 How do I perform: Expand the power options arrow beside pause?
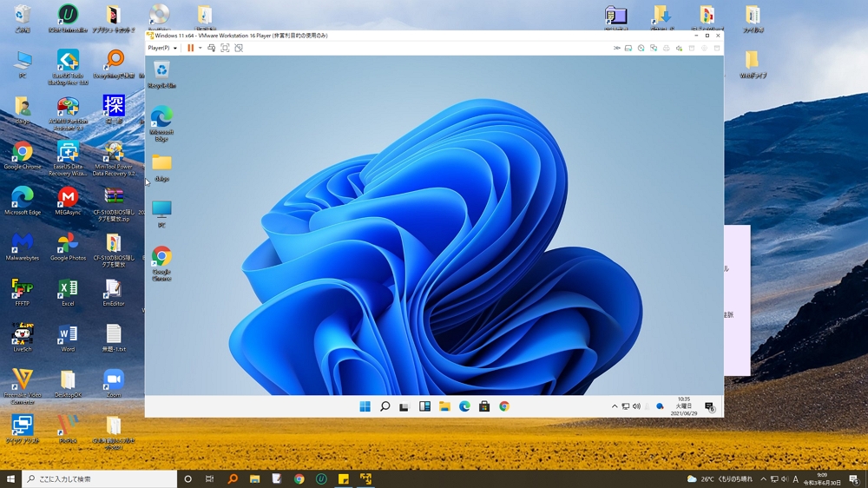[x=200, y=48]
